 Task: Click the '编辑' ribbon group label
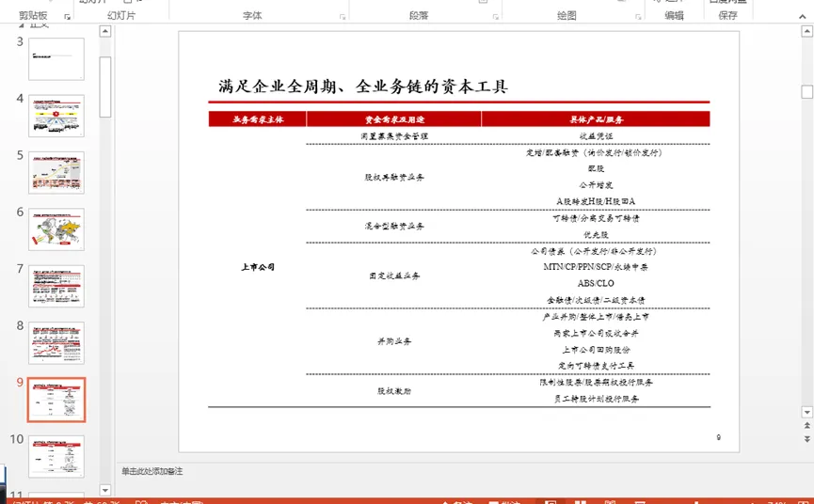[x=674, y=16]
